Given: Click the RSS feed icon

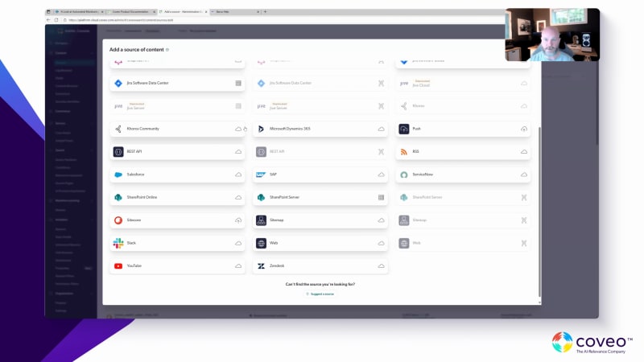Looking at the screenshot, I should click(404, 151).
